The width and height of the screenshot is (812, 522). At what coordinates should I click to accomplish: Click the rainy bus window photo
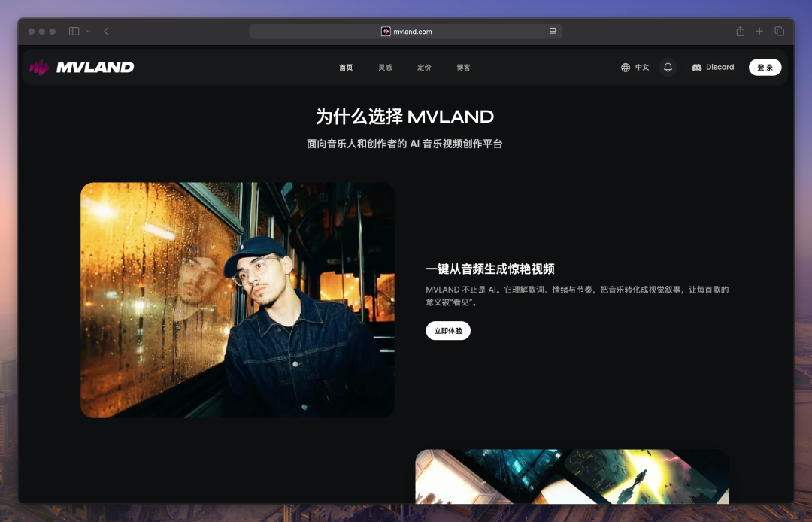237,300
